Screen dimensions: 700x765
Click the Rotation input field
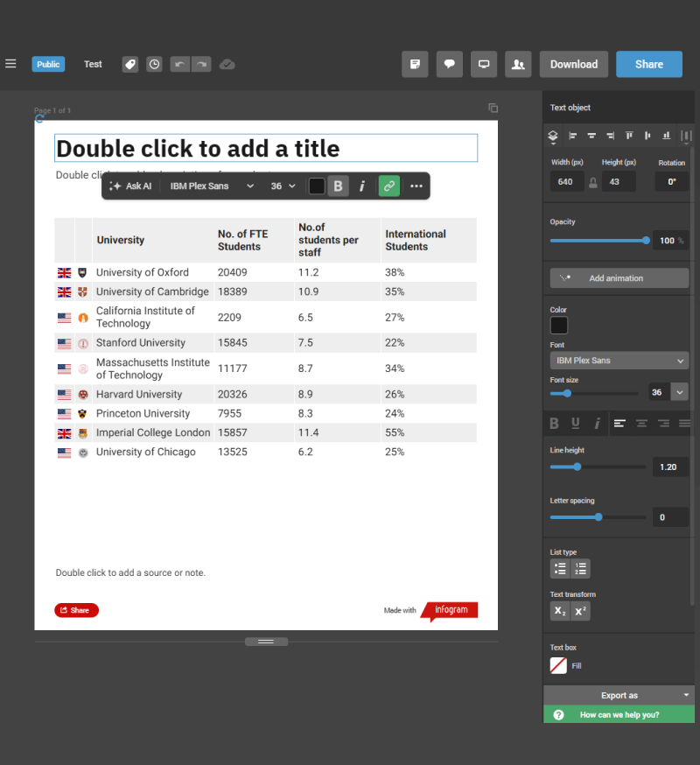(672, 181)
